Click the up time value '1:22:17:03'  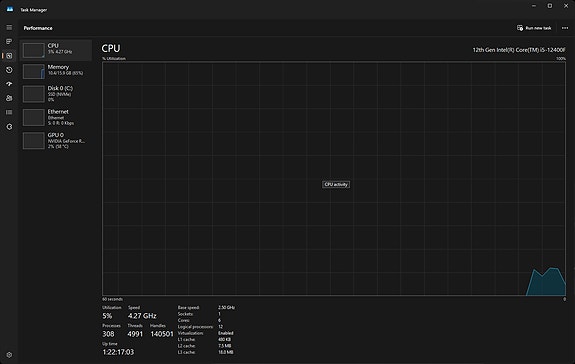[118, 352]
